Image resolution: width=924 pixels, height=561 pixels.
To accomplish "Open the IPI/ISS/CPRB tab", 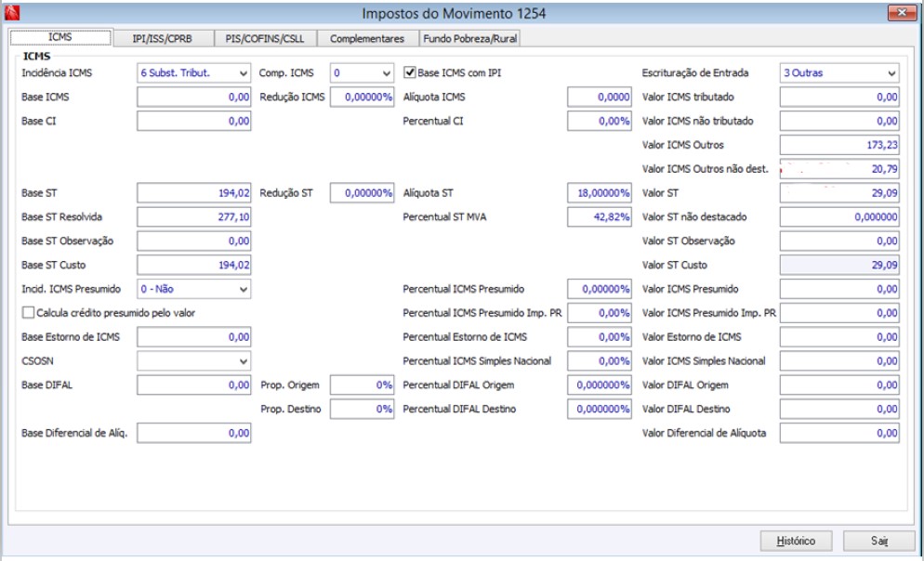I will tap(162, 38).
